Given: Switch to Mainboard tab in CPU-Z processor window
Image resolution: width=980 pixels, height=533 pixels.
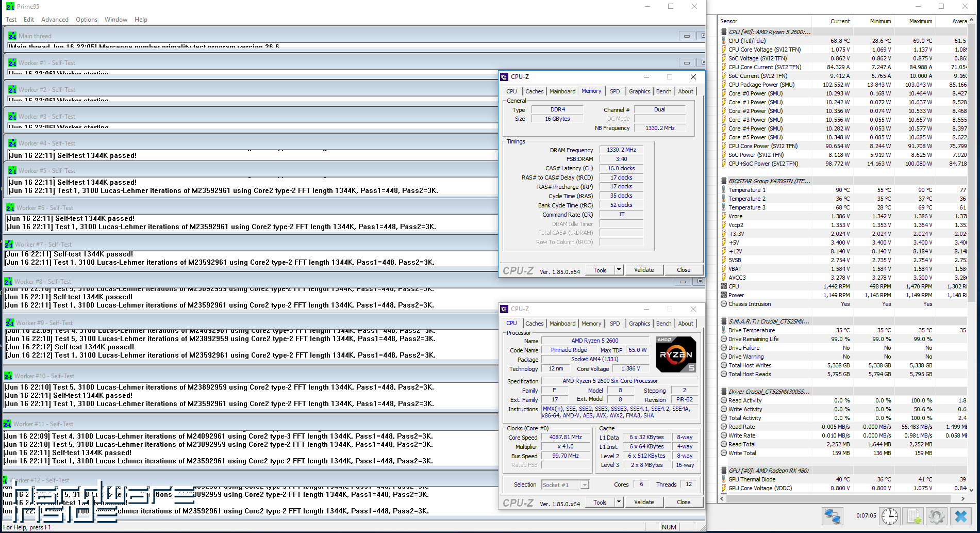Looking at the screenshot, I should (562, 324).
